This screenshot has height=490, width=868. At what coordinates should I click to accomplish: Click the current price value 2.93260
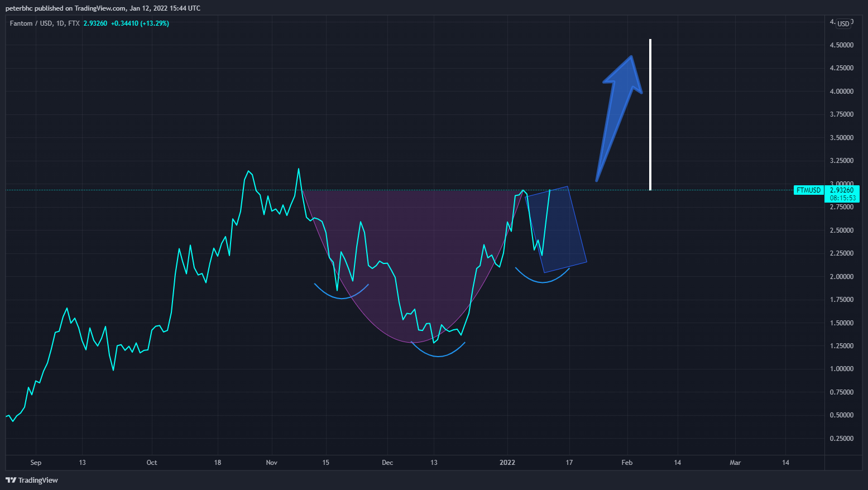click(842, 190)
